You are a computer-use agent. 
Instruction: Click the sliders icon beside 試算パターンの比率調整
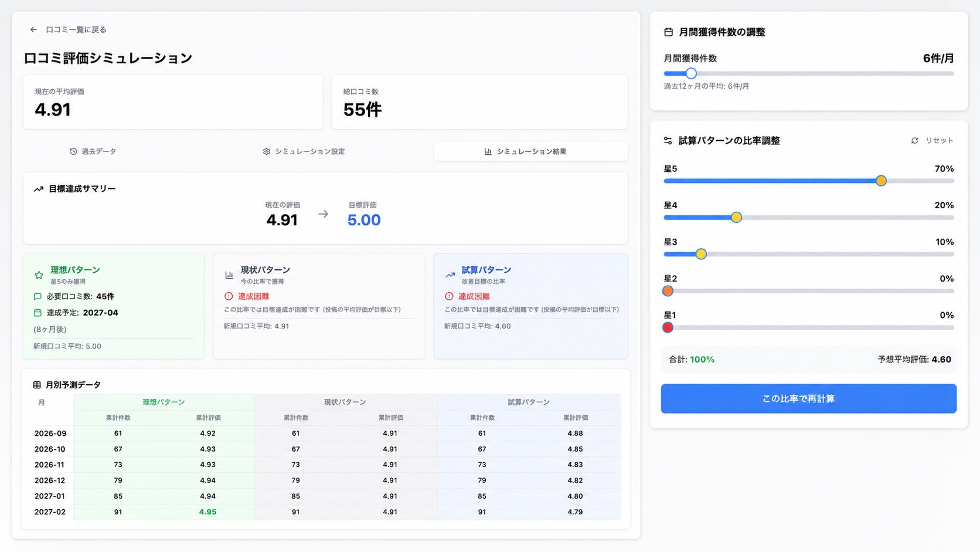coord(668,141)
